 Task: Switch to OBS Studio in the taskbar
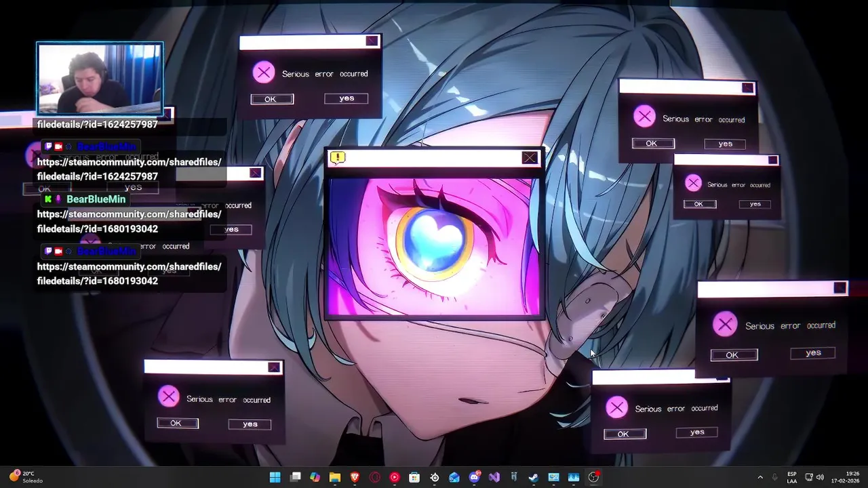[593, 477]
